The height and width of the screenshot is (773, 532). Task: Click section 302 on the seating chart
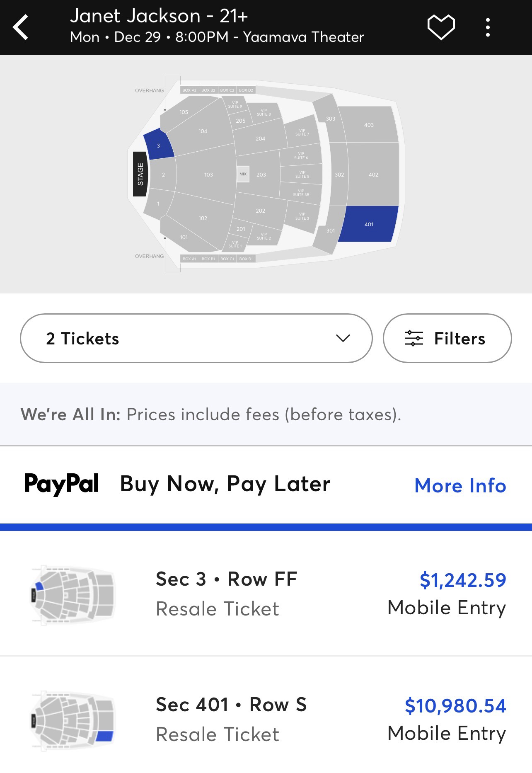pyautogui.click(x=339, y=175)
